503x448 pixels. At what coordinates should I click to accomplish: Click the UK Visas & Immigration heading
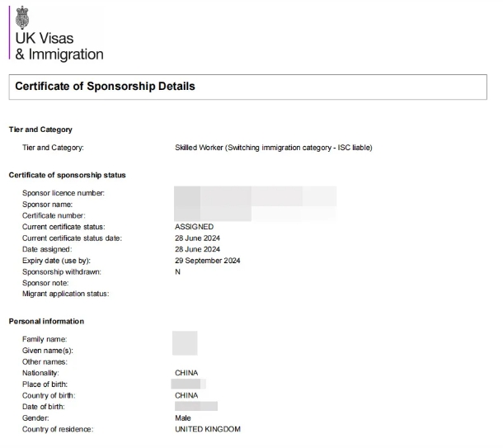(x=59, y=46)
